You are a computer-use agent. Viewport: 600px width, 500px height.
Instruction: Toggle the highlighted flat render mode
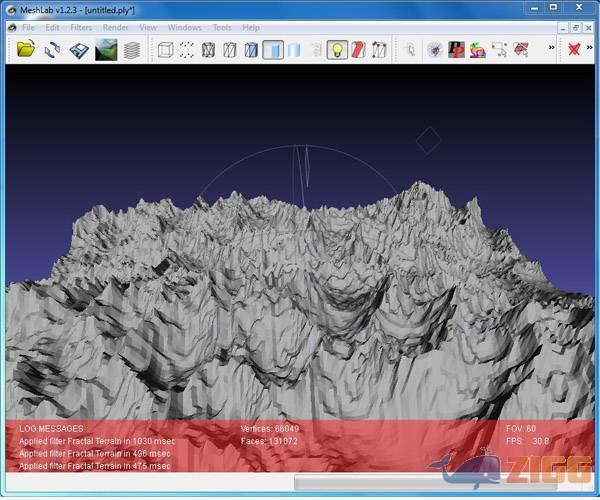coord(273,48)
